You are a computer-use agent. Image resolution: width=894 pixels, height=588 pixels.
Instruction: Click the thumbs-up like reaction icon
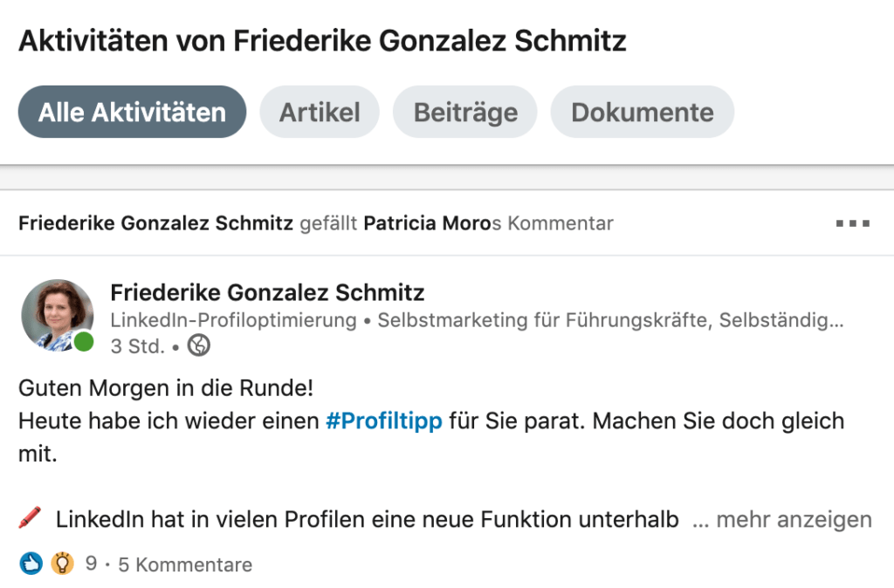(x=31, y=564)
